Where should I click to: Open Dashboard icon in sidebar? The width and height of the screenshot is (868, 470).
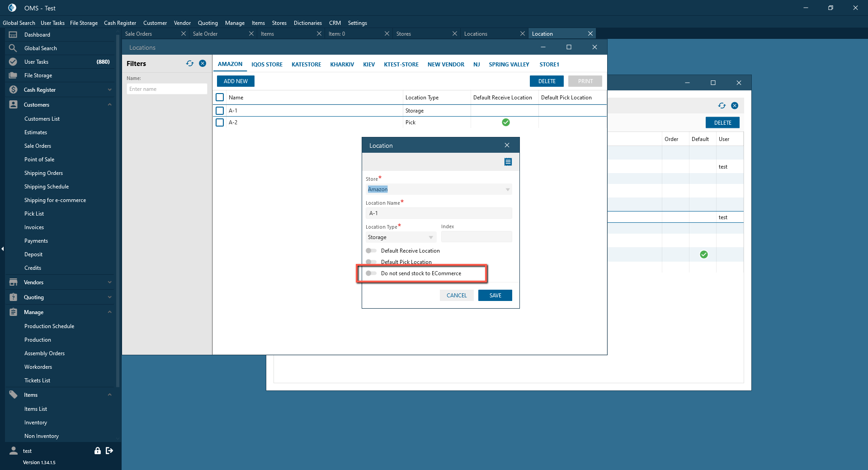coord(13,35)
